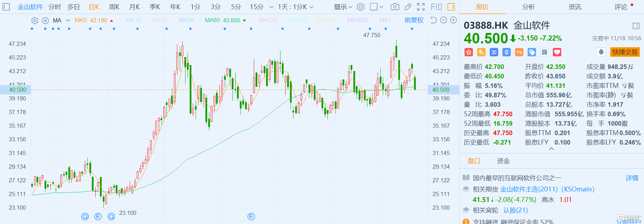
Task: Select the 5分 five-minute period button
Action: tap(236, 7)
